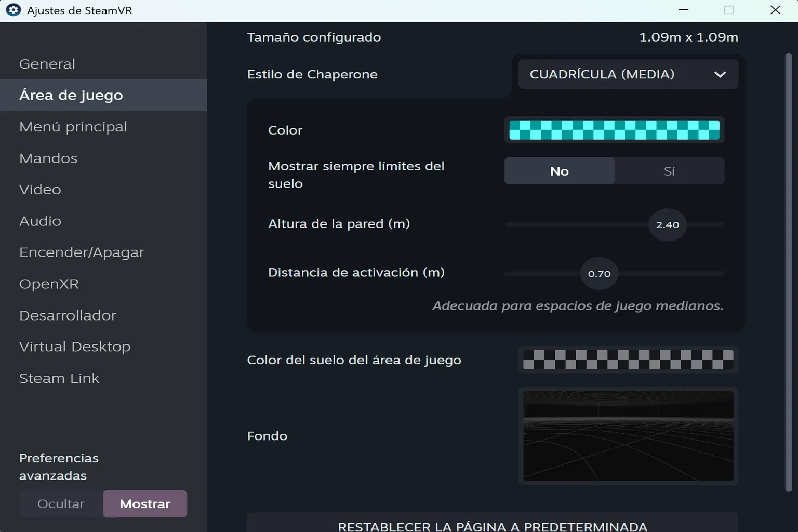798x532 pixels.
Task: Open the Chaperone Color swatch
Action: click(614, 130)
